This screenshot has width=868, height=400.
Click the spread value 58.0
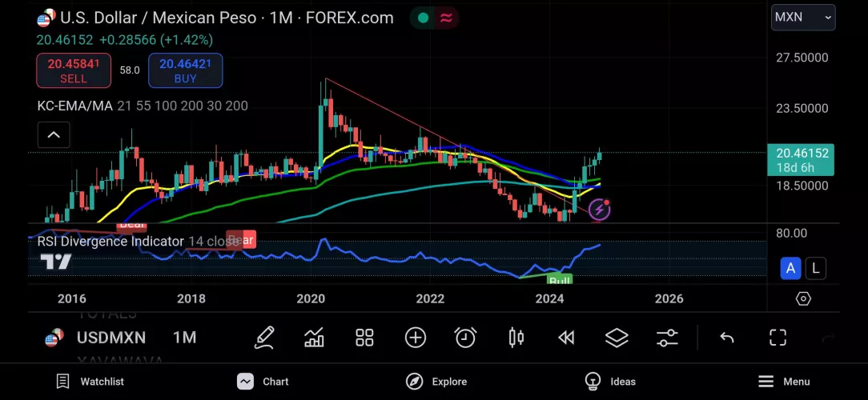(x=130, y=70)
